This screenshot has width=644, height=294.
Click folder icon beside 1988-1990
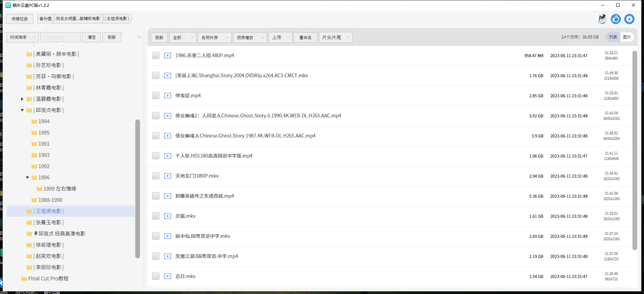(x=34, y=200)
